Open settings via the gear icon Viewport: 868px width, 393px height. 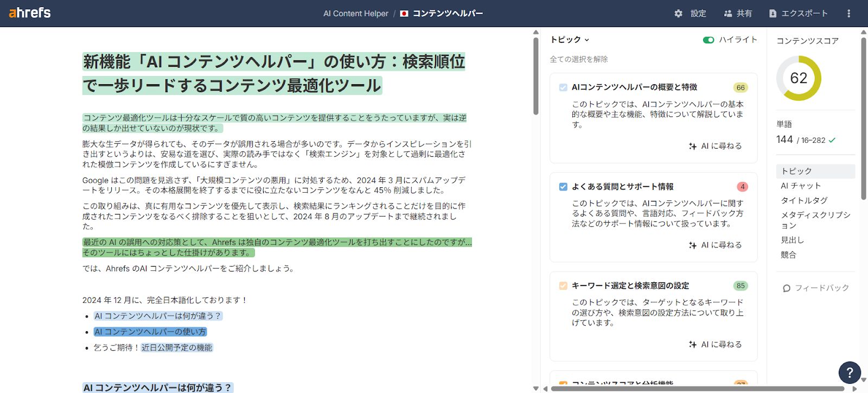[x=678, y=14]
